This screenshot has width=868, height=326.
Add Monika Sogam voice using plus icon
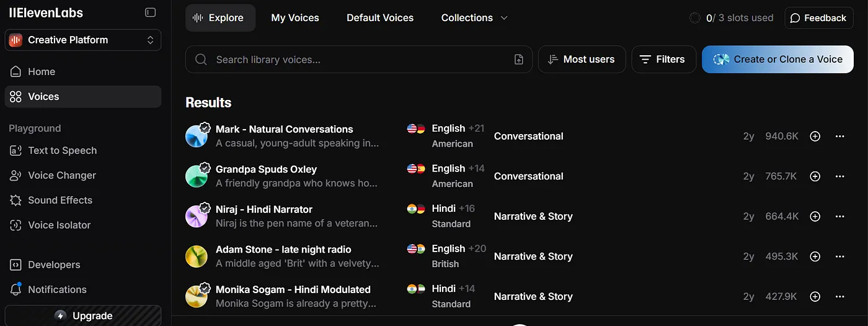coord(815,297)
